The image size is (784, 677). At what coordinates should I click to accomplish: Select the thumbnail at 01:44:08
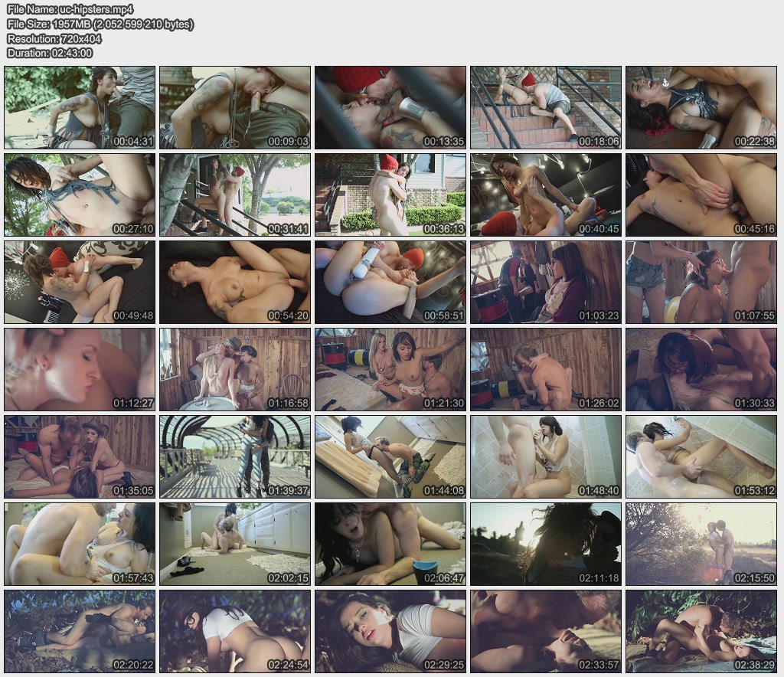(390, 456)
